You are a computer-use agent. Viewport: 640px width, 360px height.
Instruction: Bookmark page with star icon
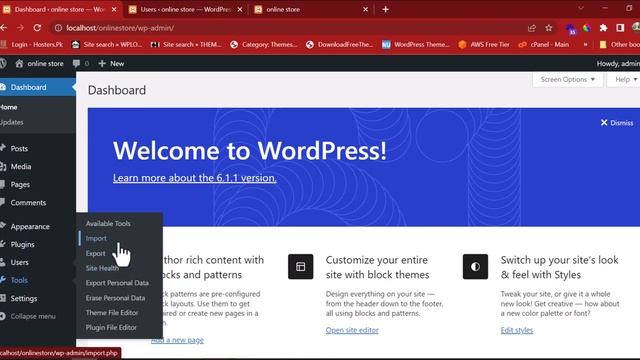tap(549, 28)
